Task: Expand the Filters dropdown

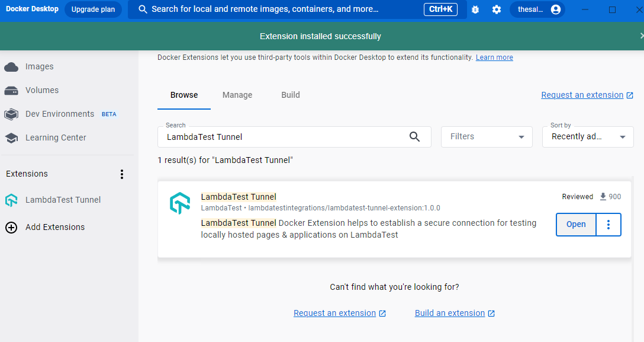Action: coord(487,137)
